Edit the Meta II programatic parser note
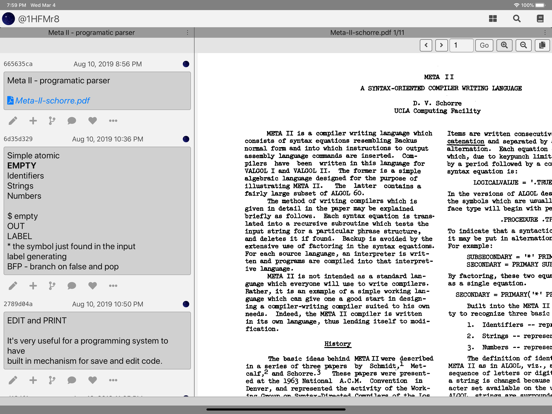This screenshot has width=552, height=414. 13,121
